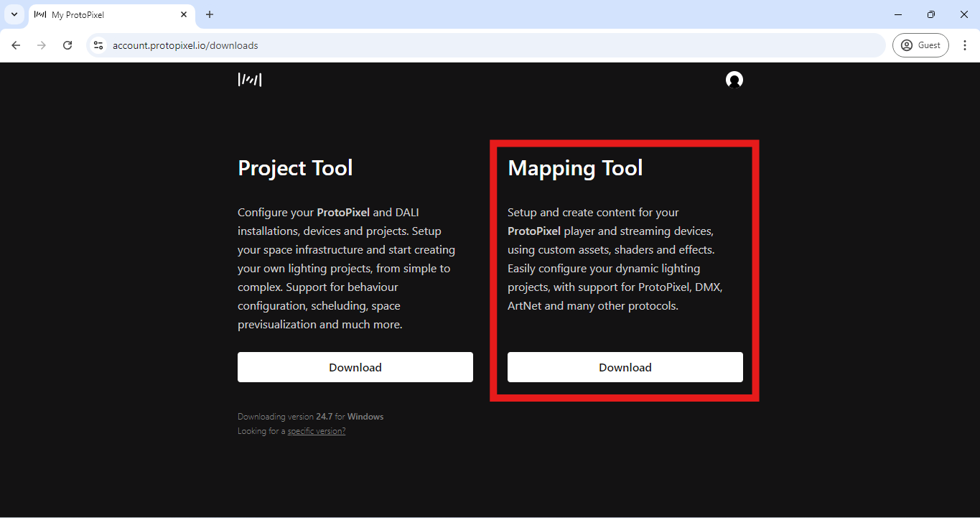This screenshot has width=980, height=518.
Task: Open the Chrome three-dot menu
Action: (965, 45)
